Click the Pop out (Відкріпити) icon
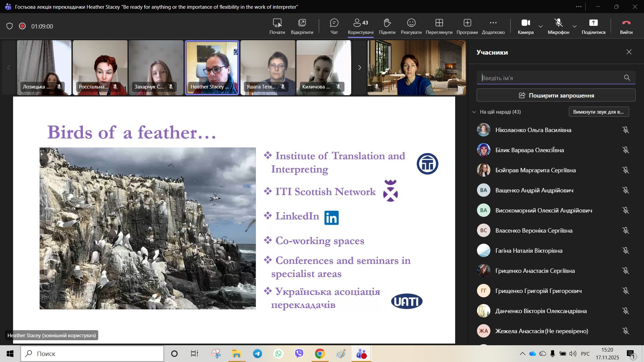The image size is (644, 362). tap(302, 26)
